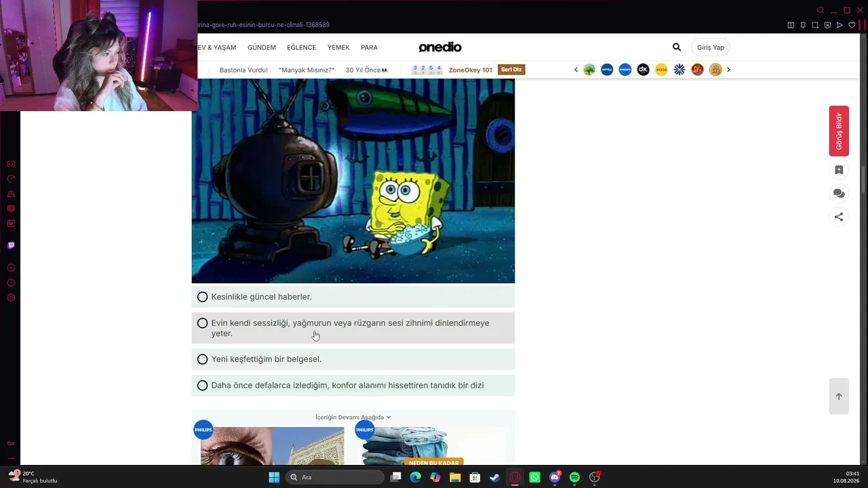Viewport: 868px width, 488px height.
Task: Open Twitch in the Opera GX sidebar
Action: click(x=11, y=245)
